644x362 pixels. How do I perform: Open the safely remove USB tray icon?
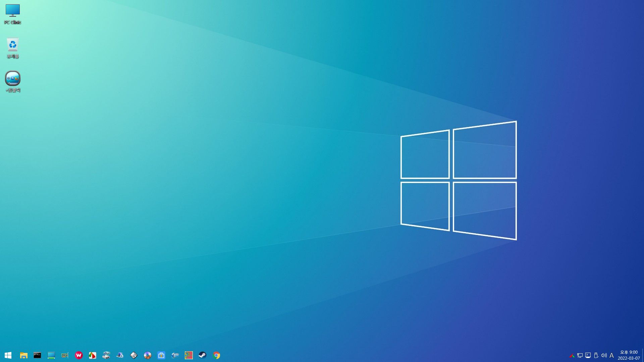596,356
